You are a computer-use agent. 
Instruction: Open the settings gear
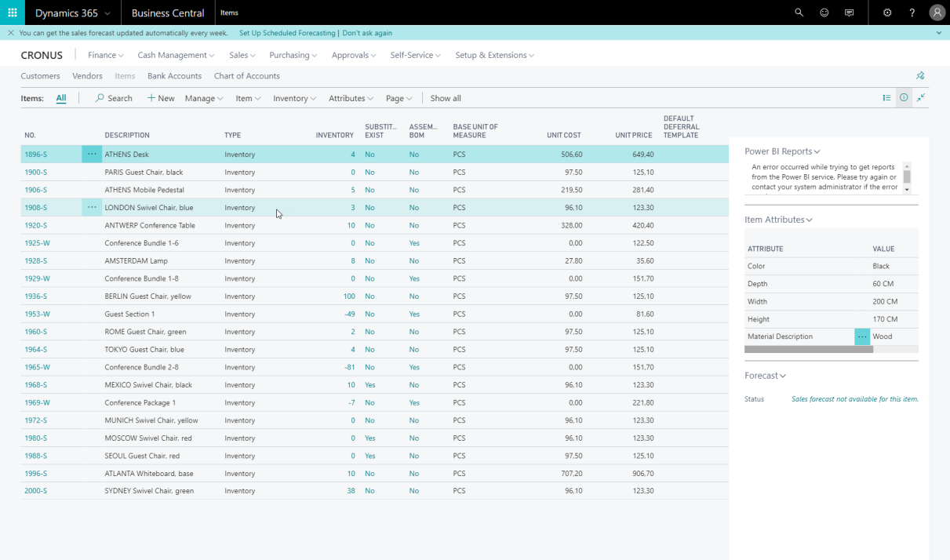click(x=887, y=13)
